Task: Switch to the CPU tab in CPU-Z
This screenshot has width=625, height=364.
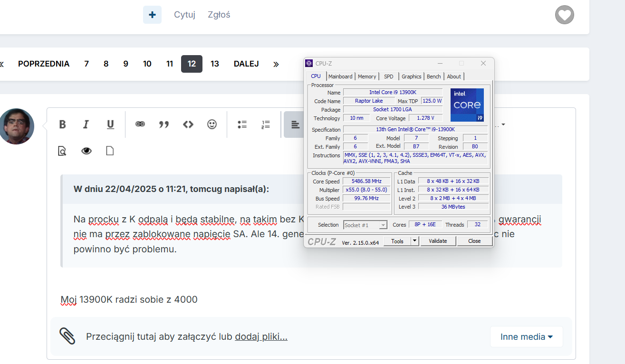Action: [x=316, y=76]
